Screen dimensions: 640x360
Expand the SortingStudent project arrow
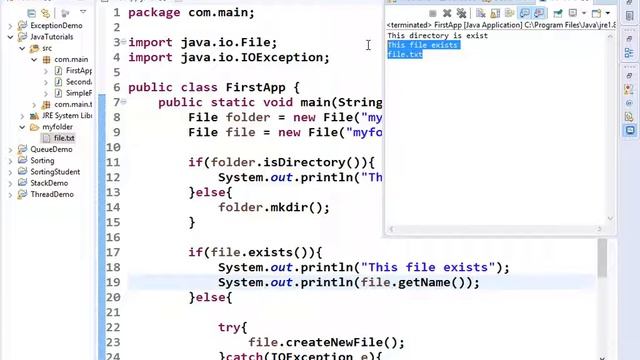pos(10,172)
